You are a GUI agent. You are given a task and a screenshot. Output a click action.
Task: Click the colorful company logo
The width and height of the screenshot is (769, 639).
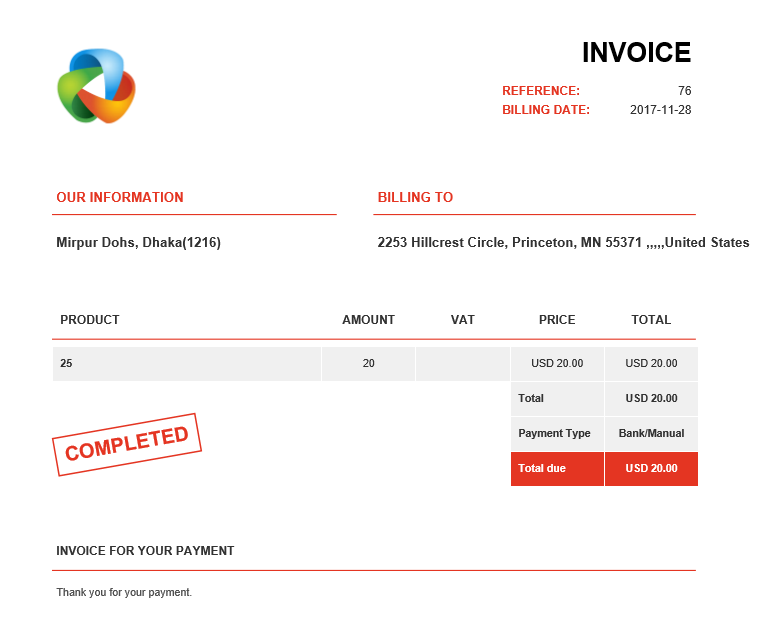pos(96,86)
